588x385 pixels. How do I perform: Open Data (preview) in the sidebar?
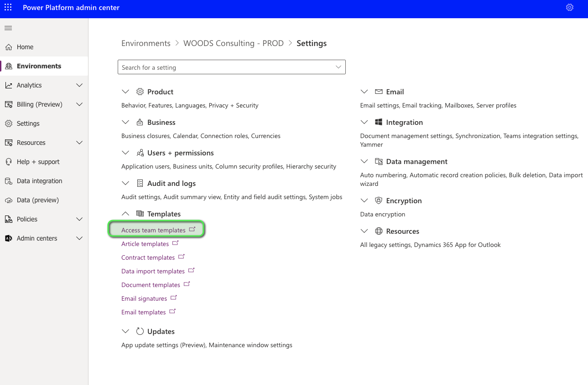(44, 200)
